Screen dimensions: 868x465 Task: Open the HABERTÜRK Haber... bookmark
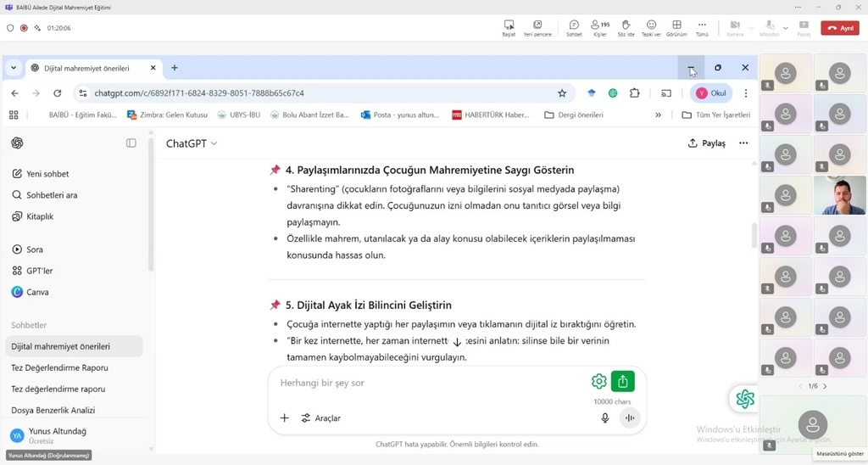491,115
